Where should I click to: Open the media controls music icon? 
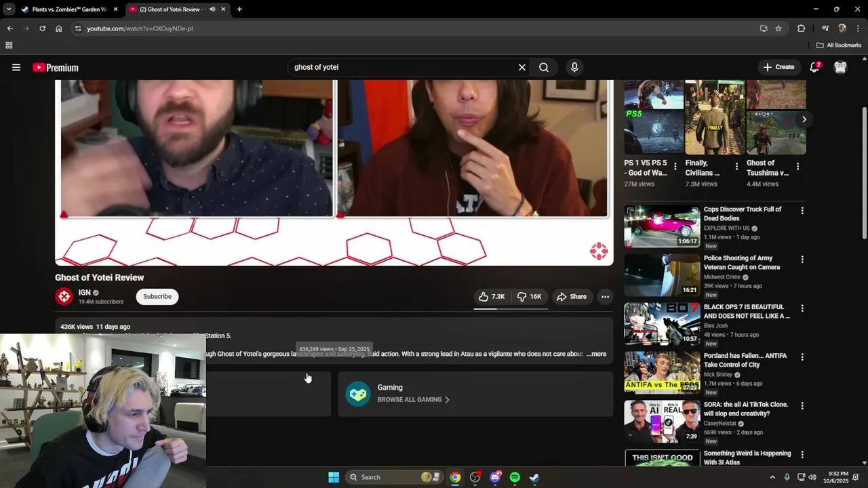(x=825, y=28)
